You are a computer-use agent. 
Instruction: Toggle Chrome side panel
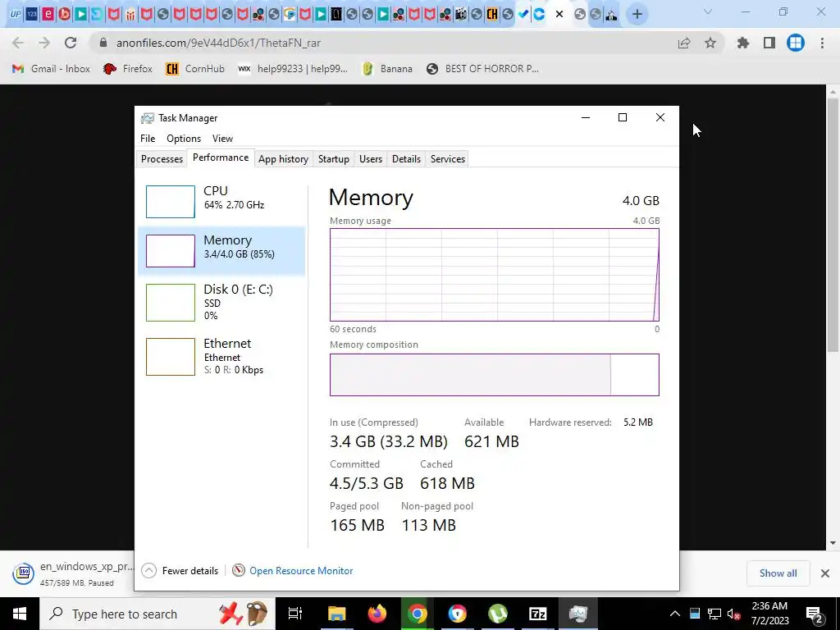[x=769, y=43]
